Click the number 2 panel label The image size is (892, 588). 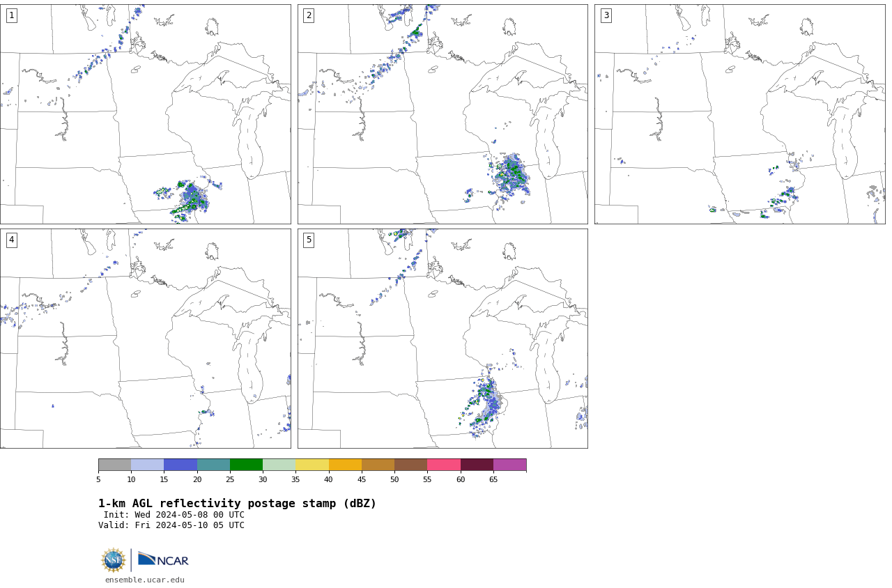309,15
